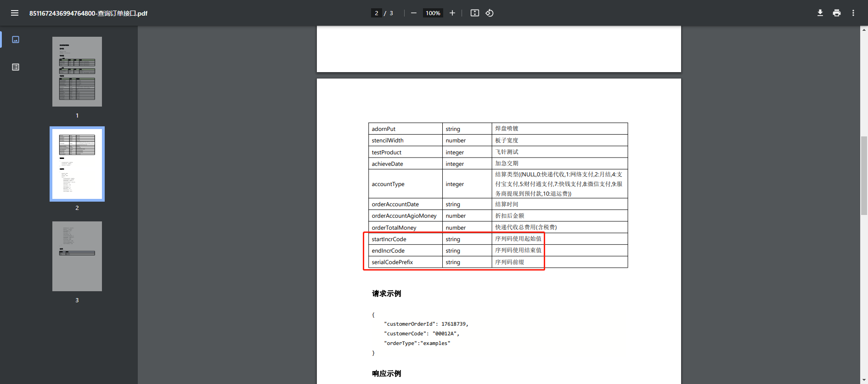Click the 100% zoom level field

click(x=433, y=13)
